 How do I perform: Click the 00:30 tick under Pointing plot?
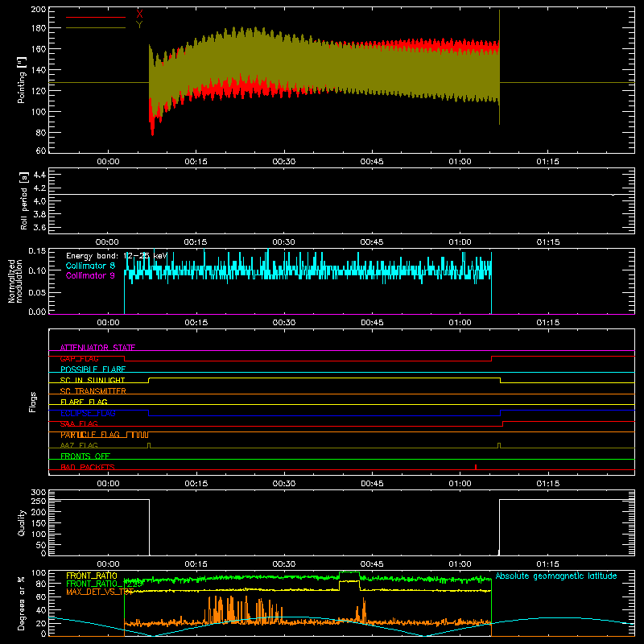(284, 162)
